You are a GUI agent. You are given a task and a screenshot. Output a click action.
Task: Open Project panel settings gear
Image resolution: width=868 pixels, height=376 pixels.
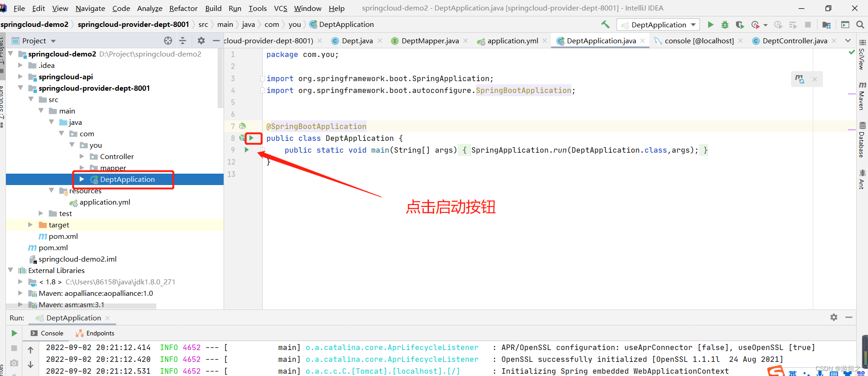[201, 41]
